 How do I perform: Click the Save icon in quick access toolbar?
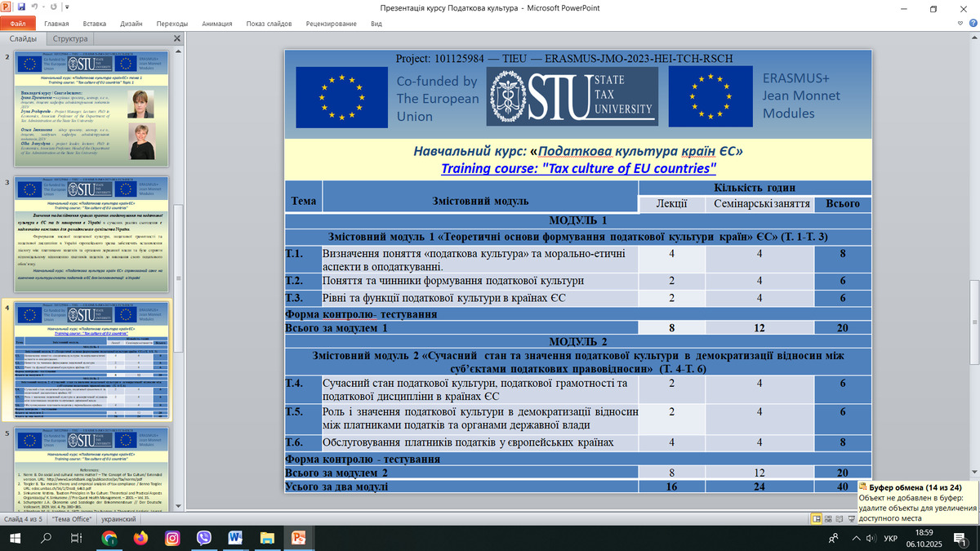(20, 7)
